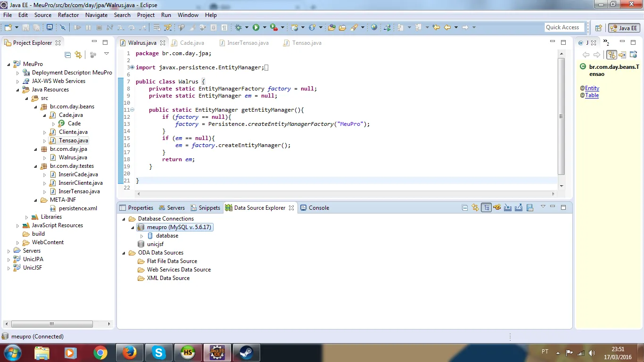Click New Connection Profile icon in Data Source Explorer
Image resolution: width=644 pixels, height=362 pixels.
point(496,207)
